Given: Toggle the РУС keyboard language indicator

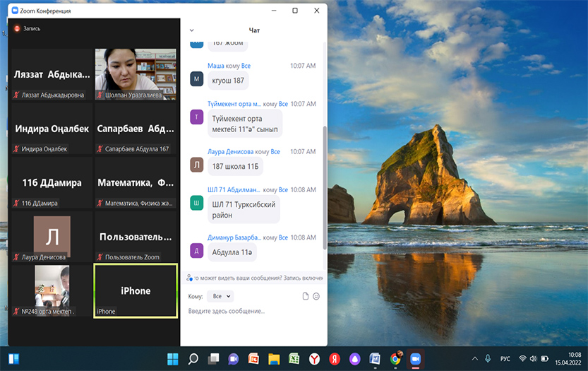Looking at the screenshot, I should click(x=505, y=359).
